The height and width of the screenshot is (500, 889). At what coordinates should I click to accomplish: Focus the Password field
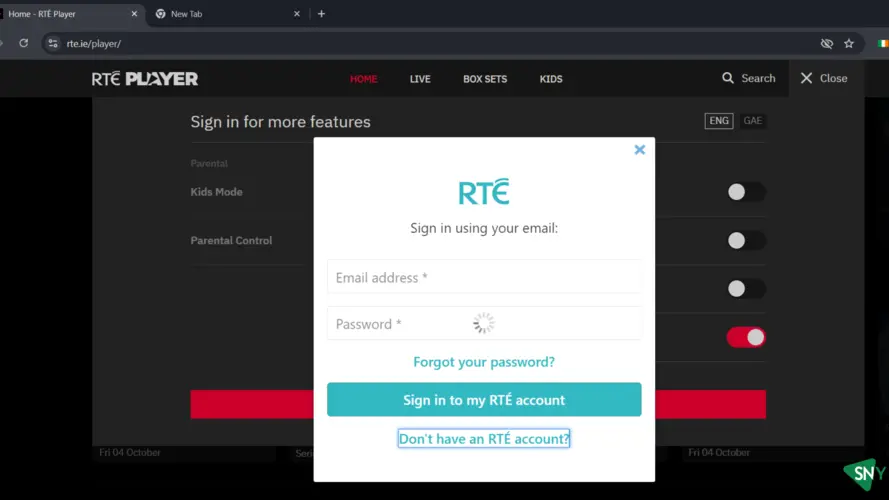[484, 324]
